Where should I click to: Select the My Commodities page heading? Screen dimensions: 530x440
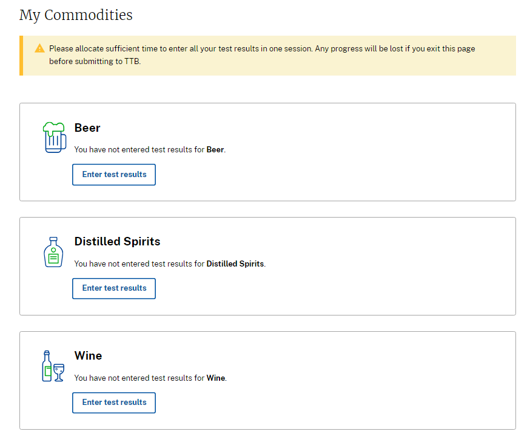76,16
